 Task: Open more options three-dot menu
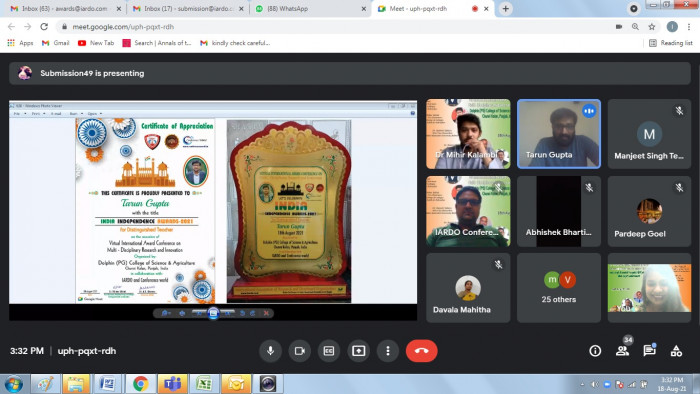pos(388,351)
